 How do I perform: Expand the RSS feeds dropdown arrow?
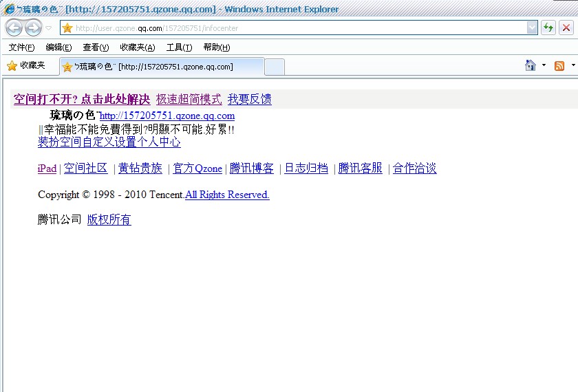point(573,65)
